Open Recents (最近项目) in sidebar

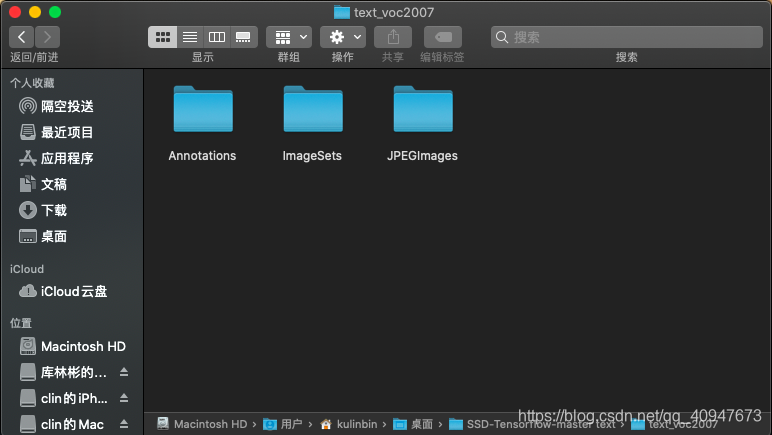click(x=72, y=132)
